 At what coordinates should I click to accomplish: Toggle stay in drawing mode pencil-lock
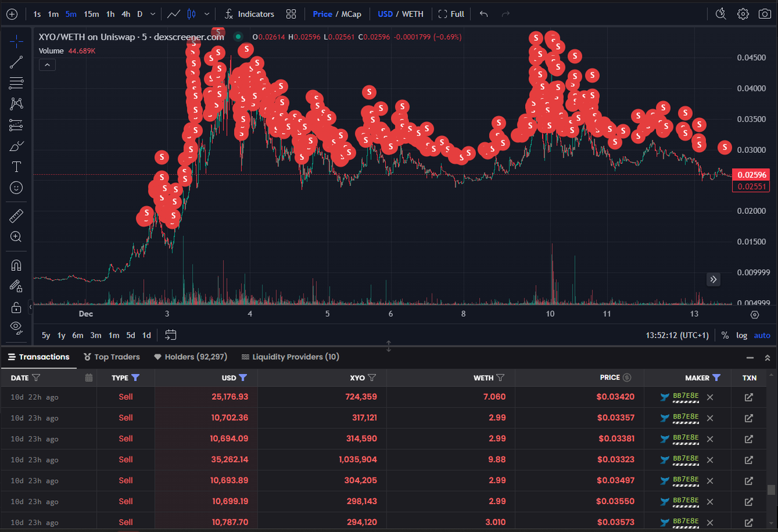pyautogui.click(x=17, y=286)
